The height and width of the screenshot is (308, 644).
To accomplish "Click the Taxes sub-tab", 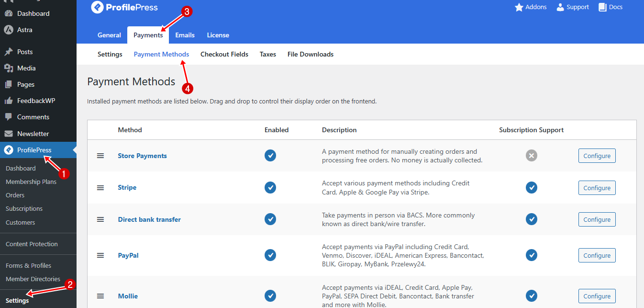I will 268,54.
